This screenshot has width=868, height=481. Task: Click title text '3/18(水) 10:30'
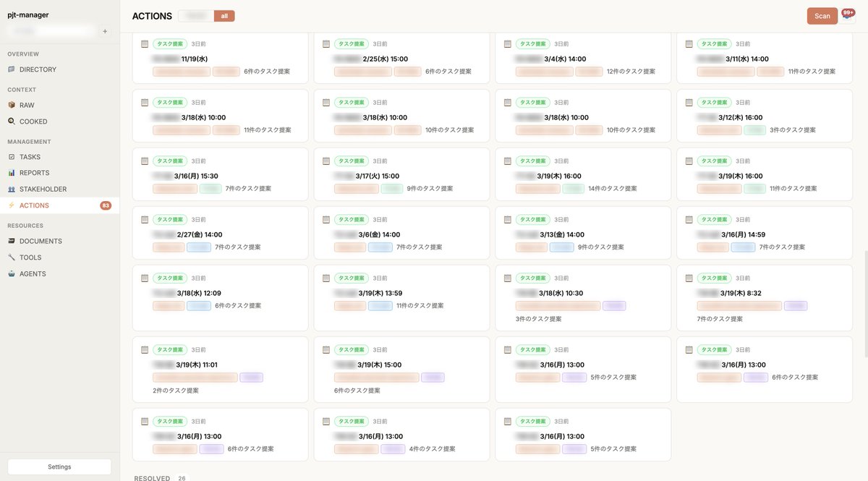point(561,293)
